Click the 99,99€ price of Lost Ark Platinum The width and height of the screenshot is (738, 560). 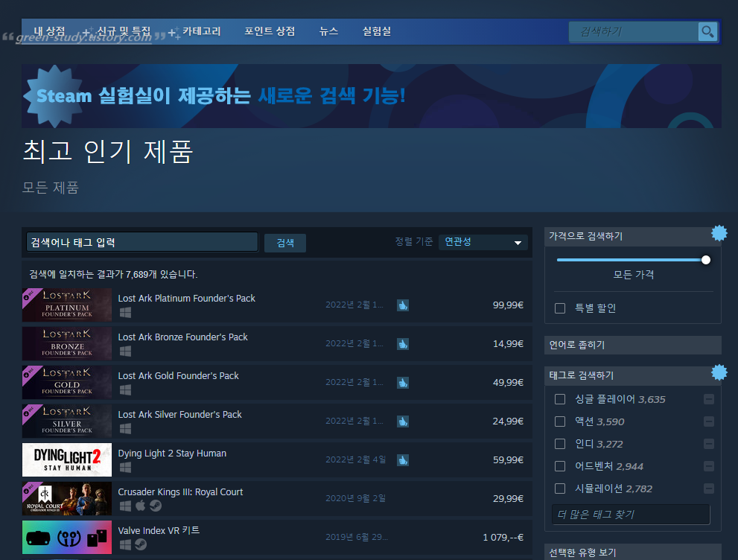pos(508,305)
